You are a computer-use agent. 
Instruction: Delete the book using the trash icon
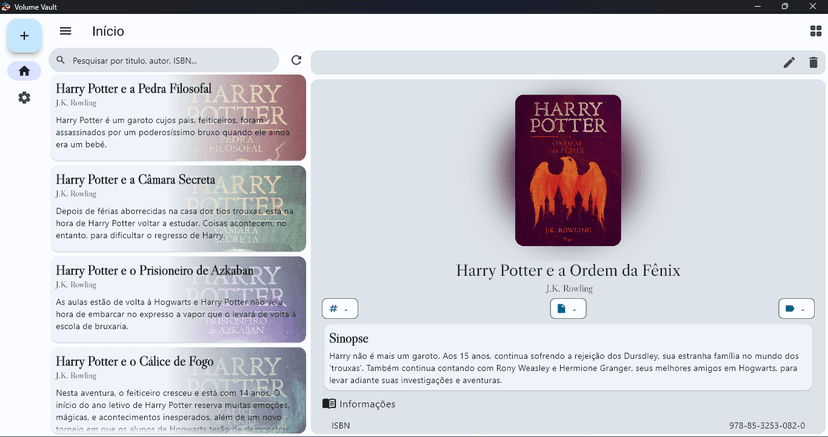click(813, 63)
